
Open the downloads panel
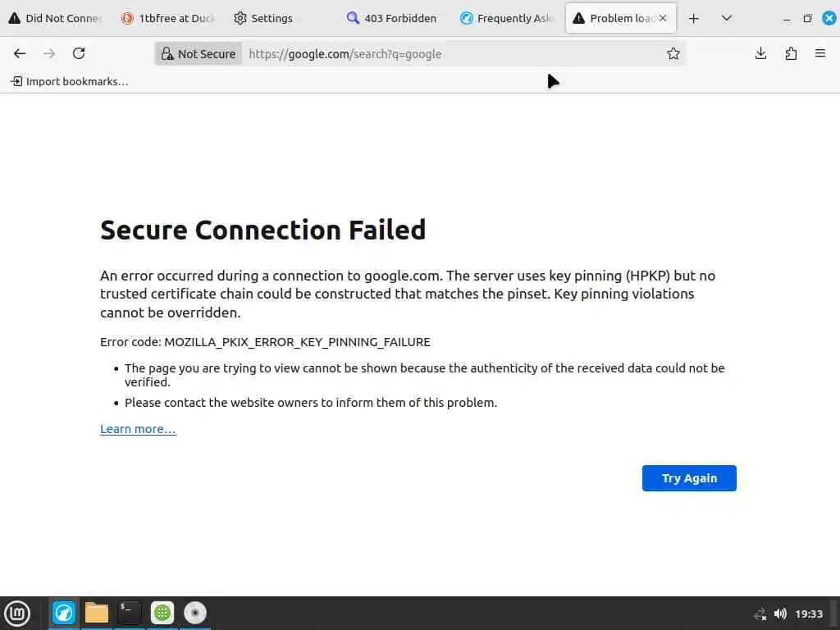coord(760,53)
